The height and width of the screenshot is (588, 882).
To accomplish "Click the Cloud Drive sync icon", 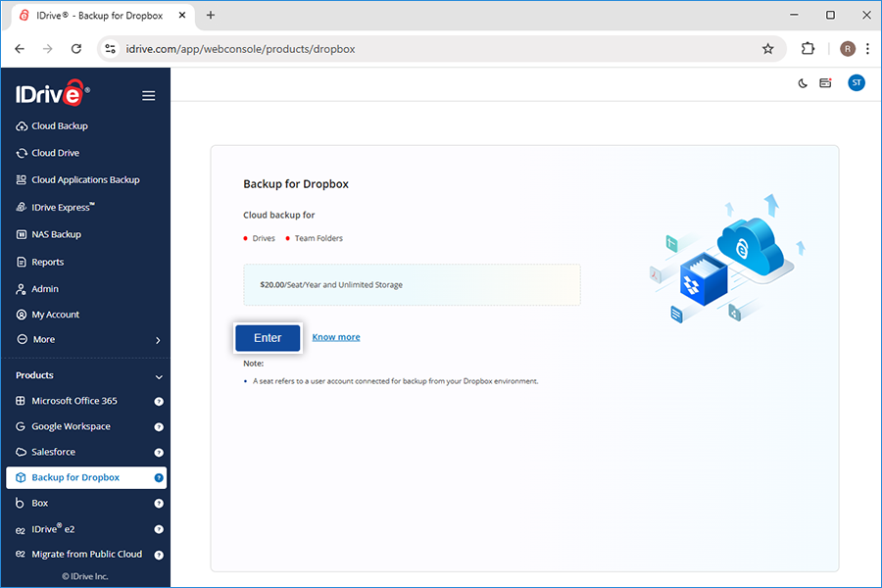I will (22, 153).
